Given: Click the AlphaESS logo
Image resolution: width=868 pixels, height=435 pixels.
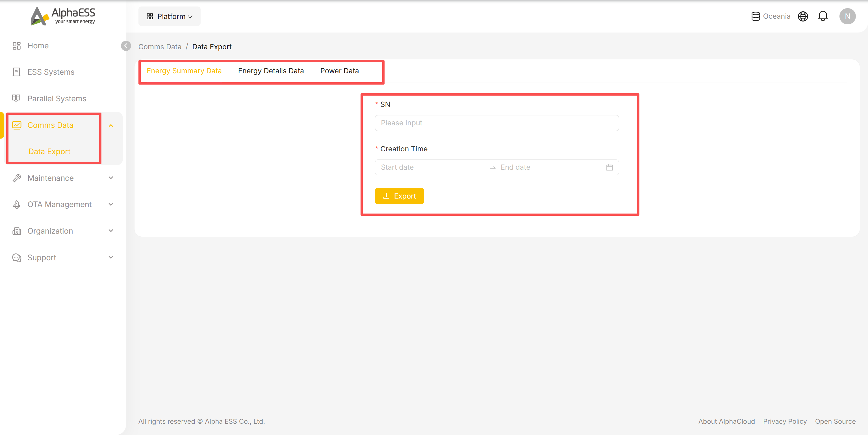Looking at the screenshot, I should pyautogui.click(x=63, y=16).
